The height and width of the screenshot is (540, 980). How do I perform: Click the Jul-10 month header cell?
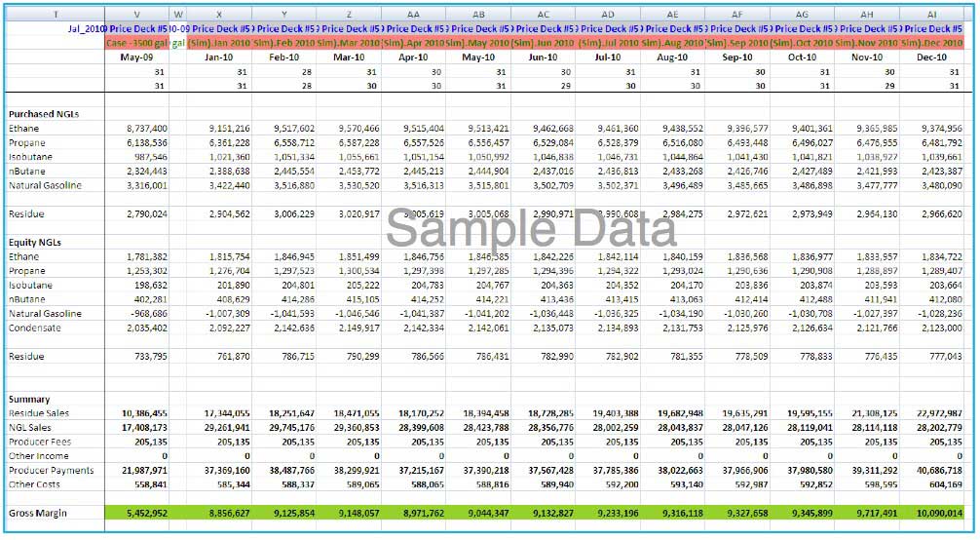[x=607, y=58]
